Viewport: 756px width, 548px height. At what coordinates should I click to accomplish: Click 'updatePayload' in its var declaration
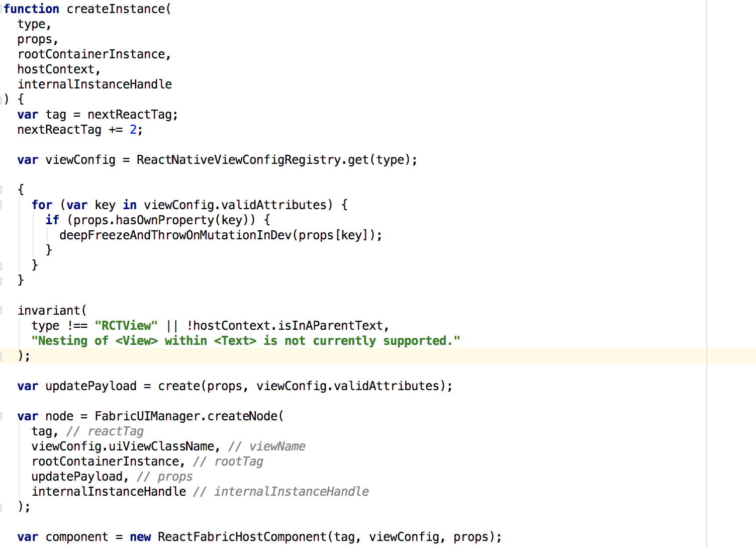(91, 386)
